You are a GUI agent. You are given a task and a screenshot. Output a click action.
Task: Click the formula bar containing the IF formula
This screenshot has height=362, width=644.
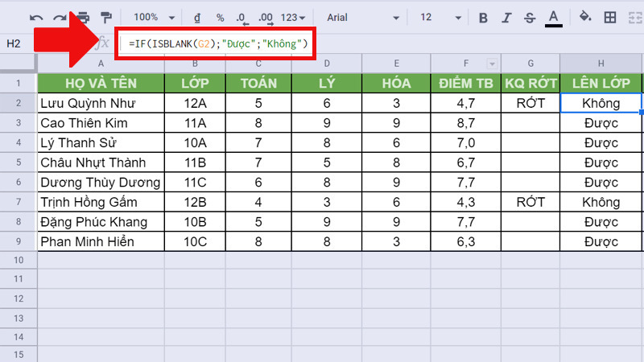click(x=217, y=43)
